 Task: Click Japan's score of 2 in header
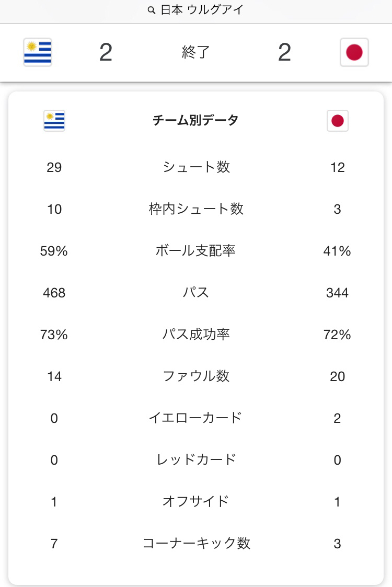[284, 52]
